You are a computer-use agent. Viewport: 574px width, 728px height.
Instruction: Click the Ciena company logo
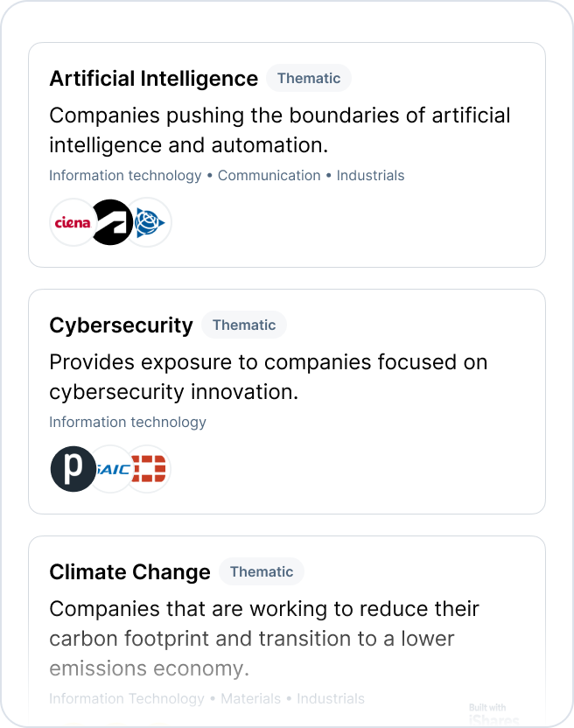coord(72,222)
